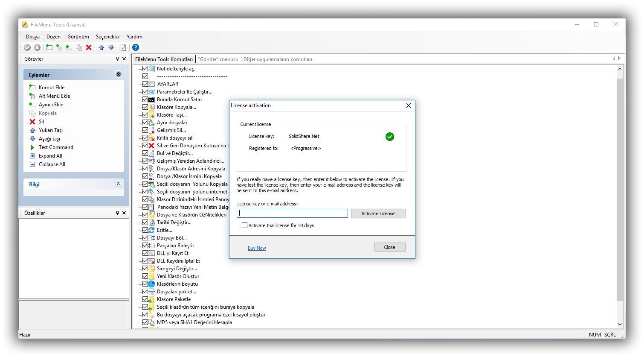This screenshot has width=644, height=357.
Task: Toggle the Parametreler İle Çalıştır checkbox
Action: (x=145, y=92)
